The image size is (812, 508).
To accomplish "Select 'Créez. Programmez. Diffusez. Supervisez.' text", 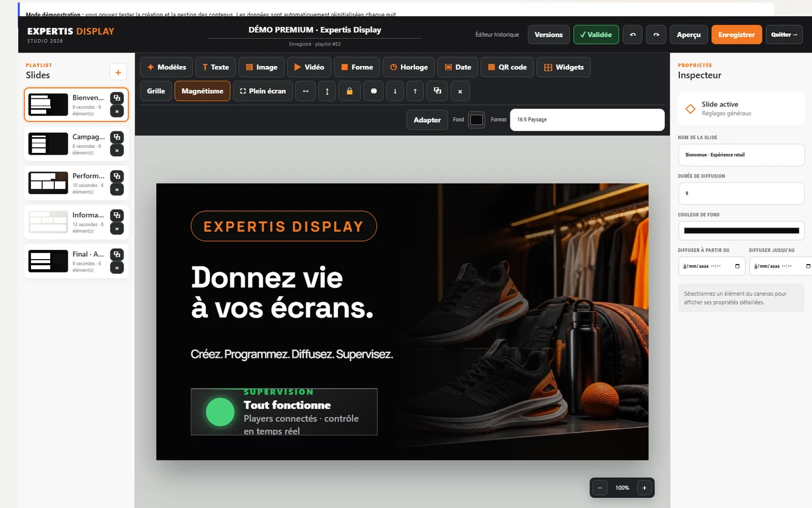I will click(x=292, y=354).
